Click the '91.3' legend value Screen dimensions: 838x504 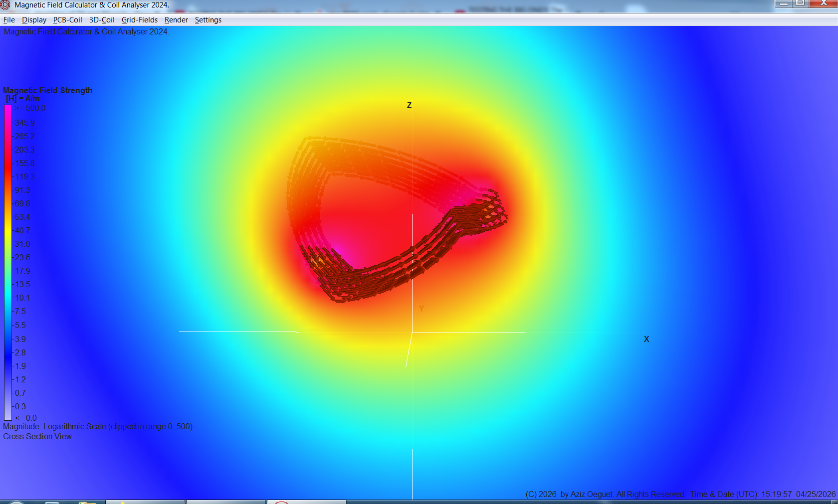pos(22,190)
